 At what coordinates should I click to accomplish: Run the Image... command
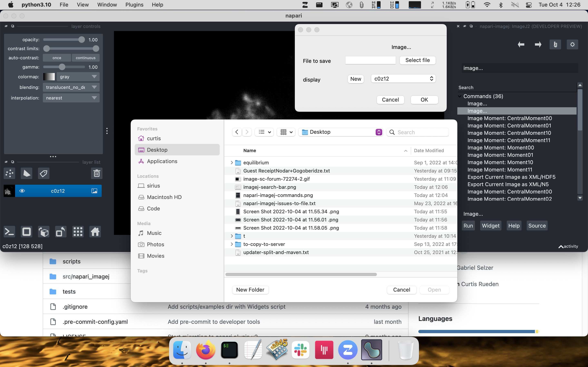point(468,226)
